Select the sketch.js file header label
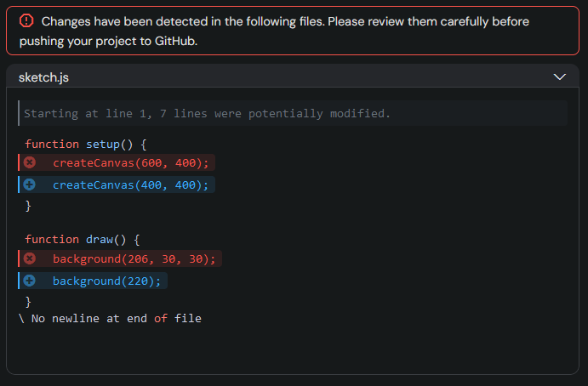The height and width of the screenshot is (386, 588). (x=43, y=77)
